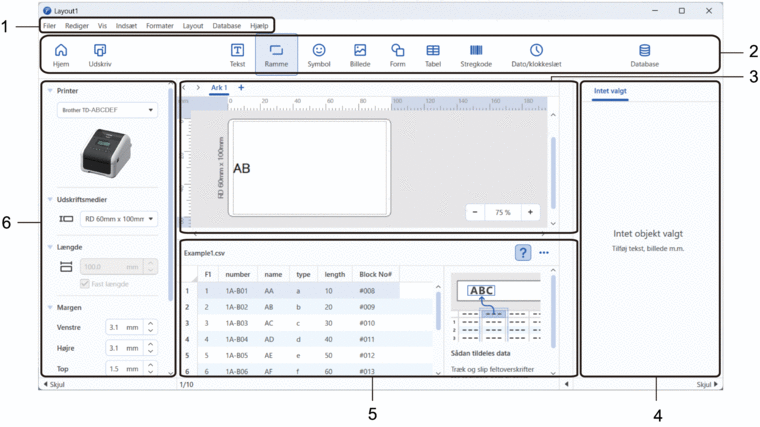Open the Formater menu
The height and width of the screenshot is (427, 760).
(x=159, y=26)
